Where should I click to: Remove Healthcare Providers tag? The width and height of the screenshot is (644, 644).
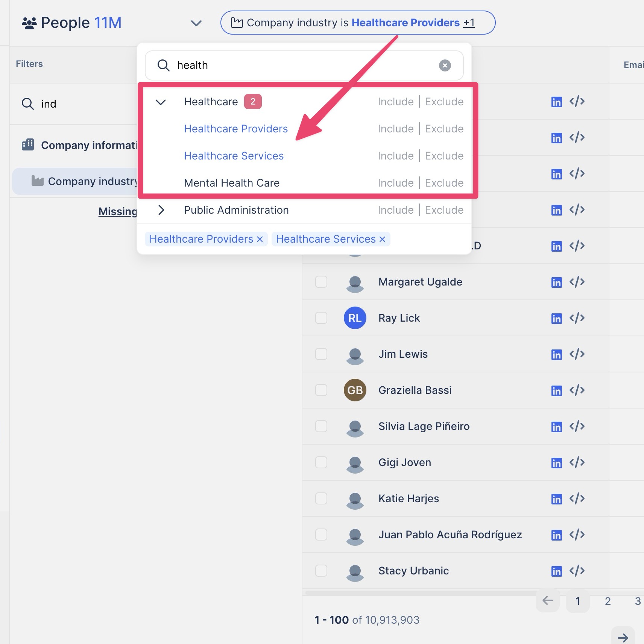pyautogui.click(x=260, y=239)
